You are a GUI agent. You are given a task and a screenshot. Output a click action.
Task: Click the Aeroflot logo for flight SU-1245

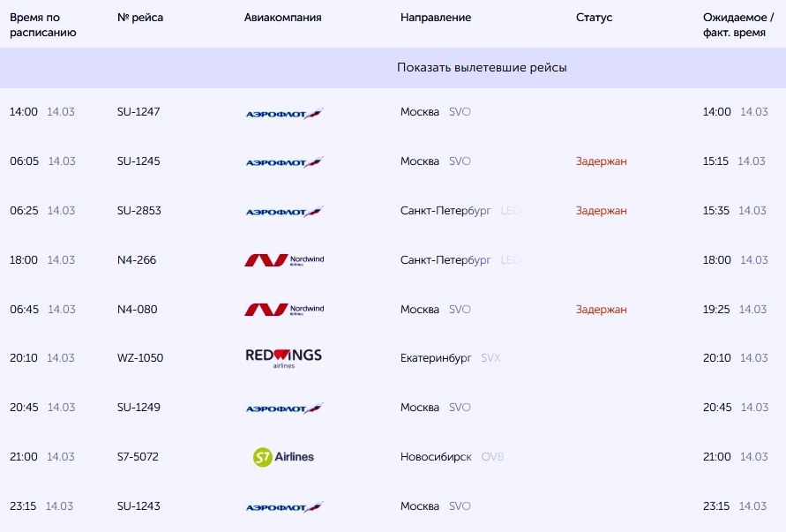click(x=284, y=162)
